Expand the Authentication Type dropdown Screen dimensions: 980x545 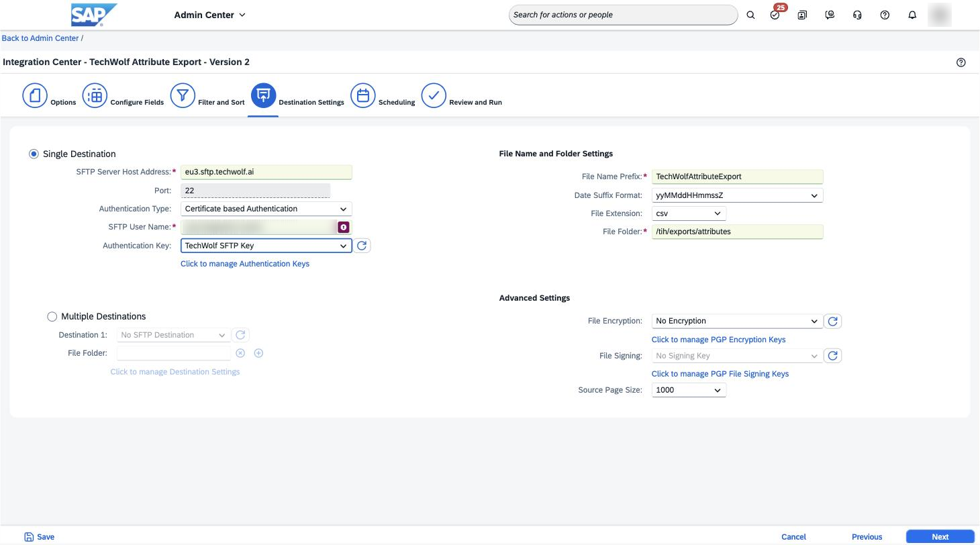266,209
